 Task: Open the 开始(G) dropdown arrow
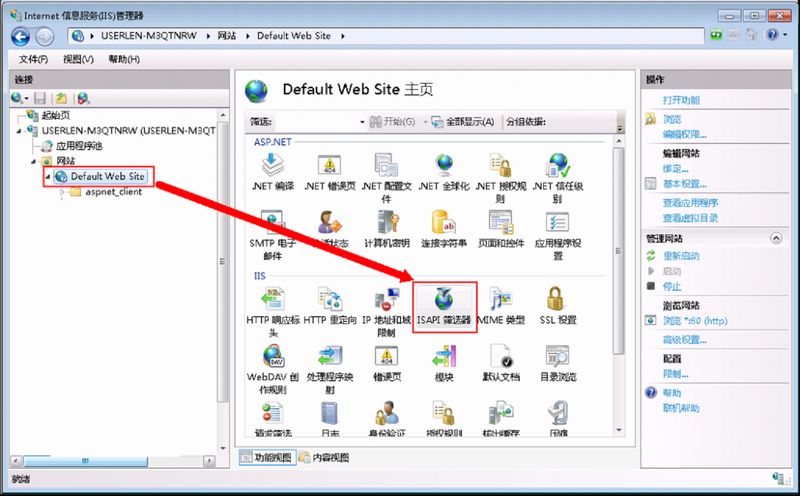(x=424, y=122)
